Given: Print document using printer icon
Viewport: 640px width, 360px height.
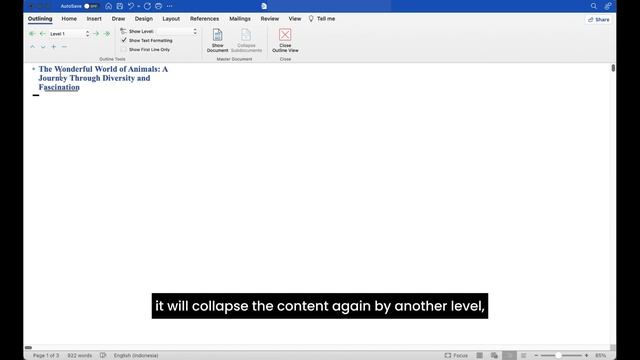Looking at the screenshot, I should click(158, 6).
